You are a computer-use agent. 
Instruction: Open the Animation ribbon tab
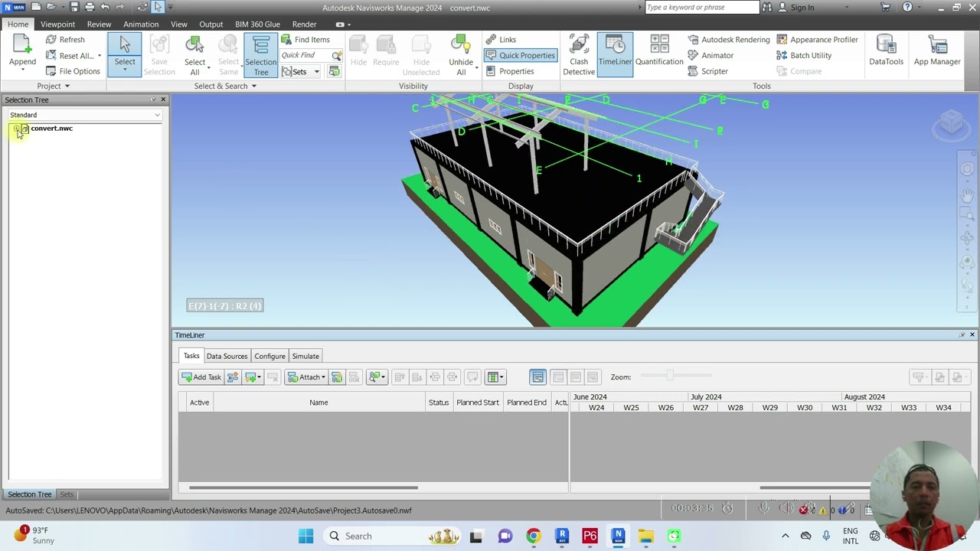point(141,24)
